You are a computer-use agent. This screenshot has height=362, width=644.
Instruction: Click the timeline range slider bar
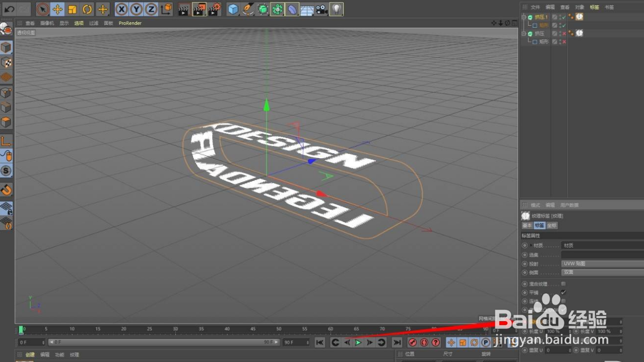[164, 342]
